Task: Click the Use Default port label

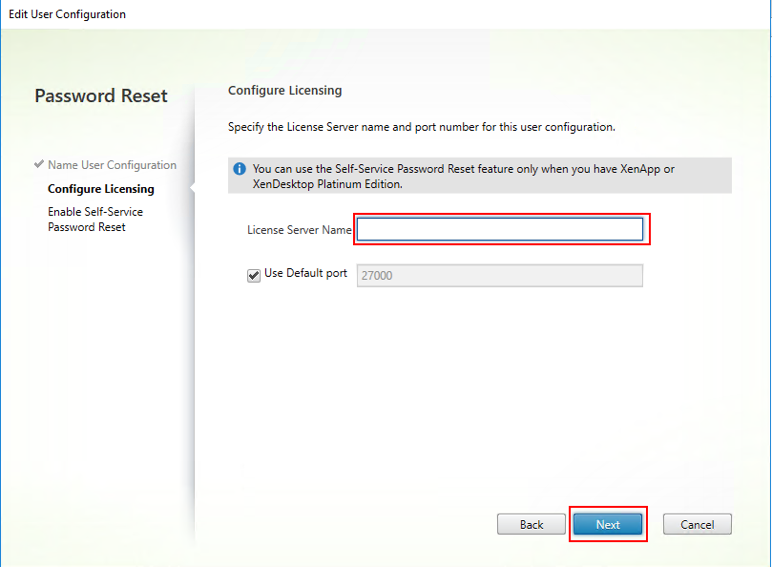Action: tap(306, 273)
